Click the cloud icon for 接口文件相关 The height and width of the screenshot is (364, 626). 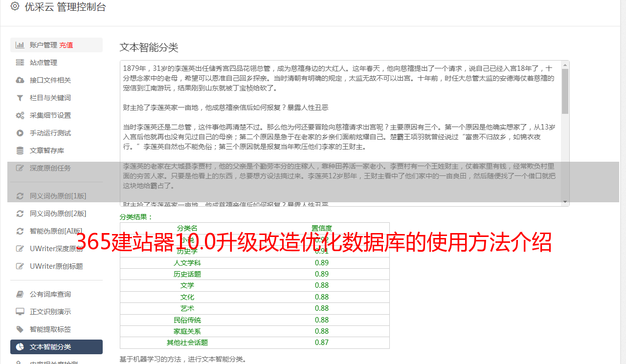[x=20, y=80]
